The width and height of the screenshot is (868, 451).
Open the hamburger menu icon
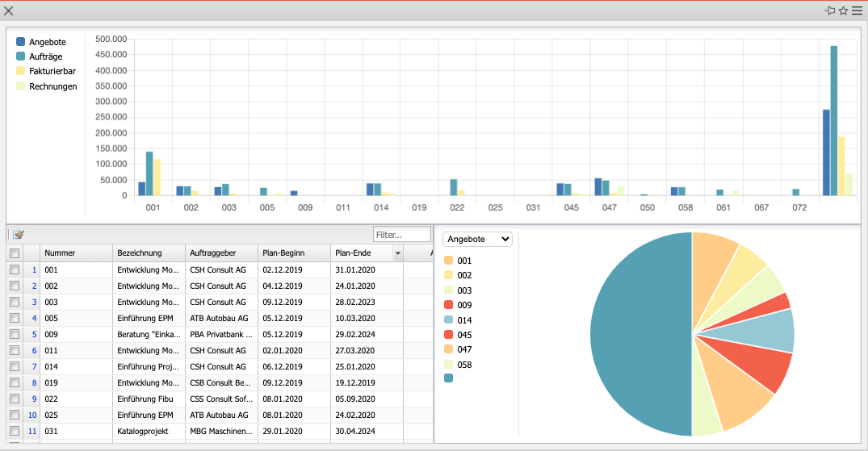(857, 10)
